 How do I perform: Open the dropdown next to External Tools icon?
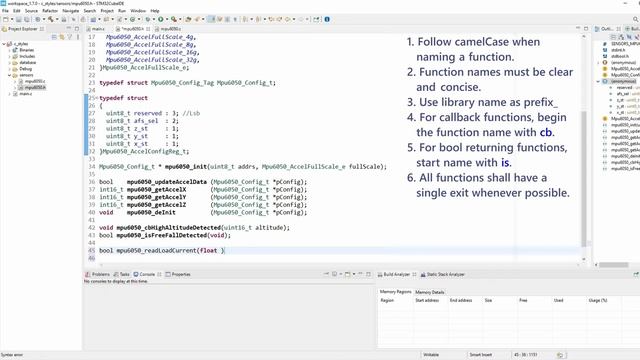tap(180, 19)
